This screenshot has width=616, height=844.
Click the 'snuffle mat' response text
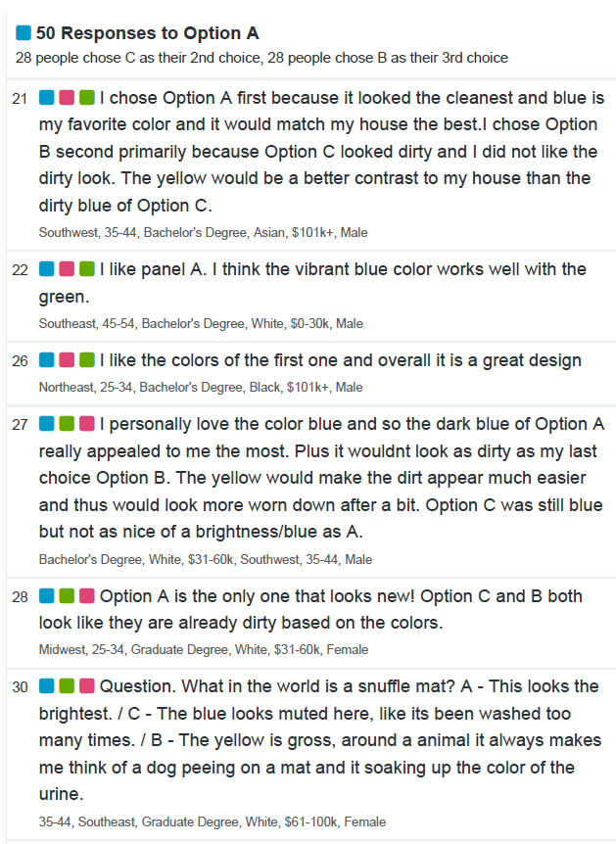(x=320, y=740)
